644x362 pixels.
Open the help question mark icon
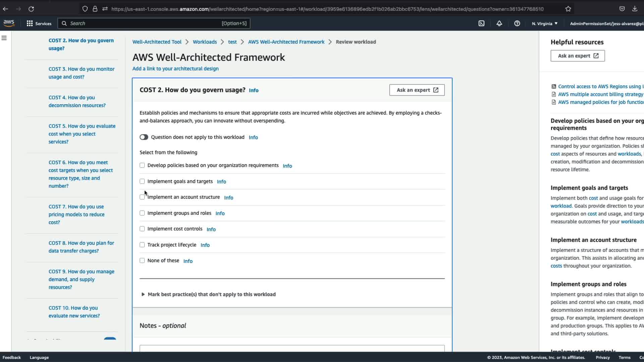click(517, 23)
